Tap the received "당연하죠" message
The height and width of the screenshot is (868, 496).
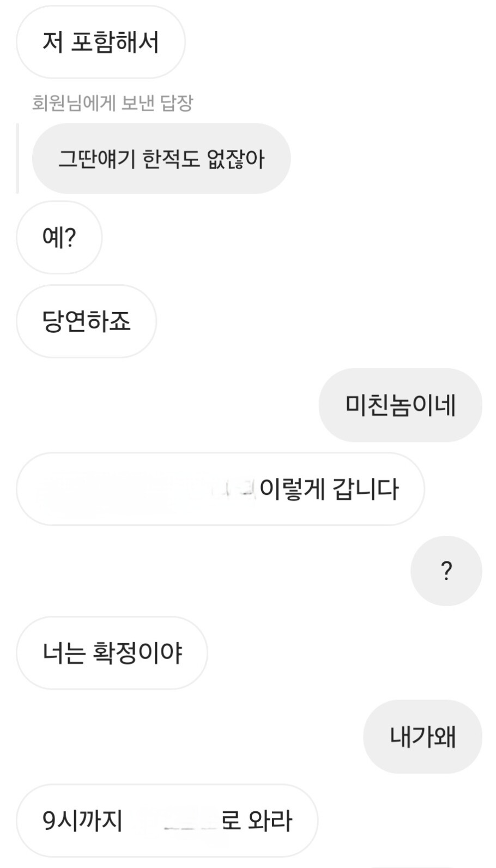(x=86, y=321)
